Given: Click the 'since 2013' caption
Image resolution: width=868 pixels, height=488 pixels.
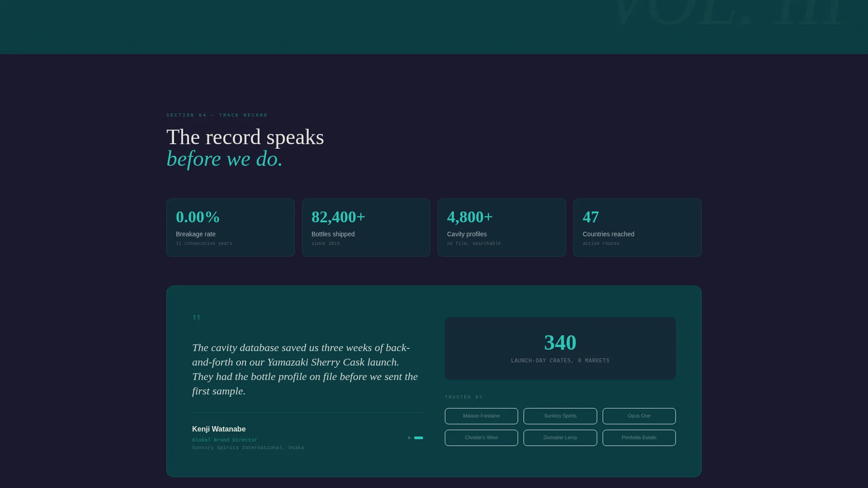Looking at the screenshot, I should [x=325, y=244].
